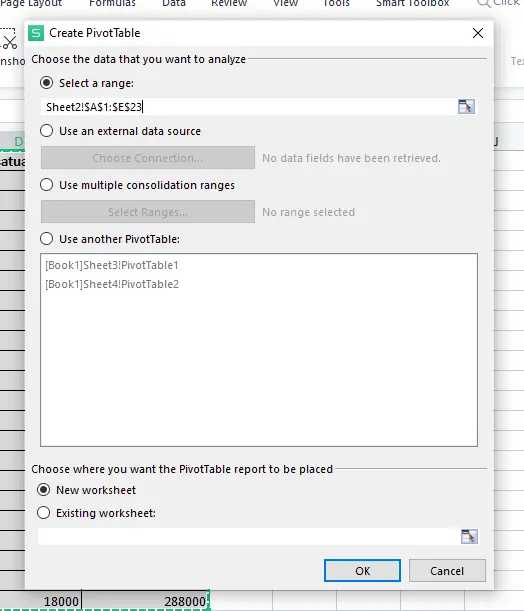
Task: Close the Create PivotTable dialog
Action: coord(478,33)
